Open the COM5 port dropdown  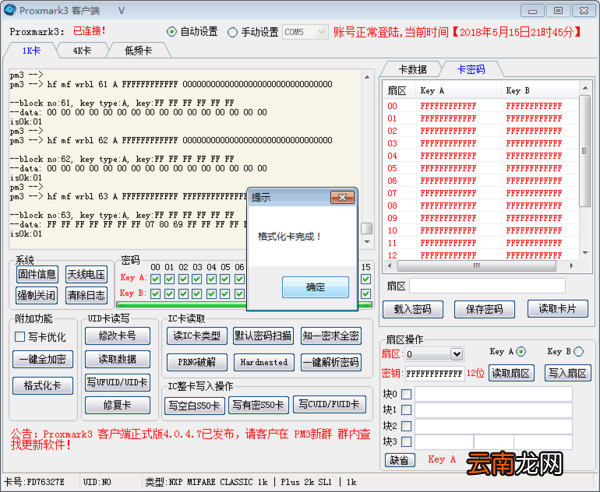[321, 32]
